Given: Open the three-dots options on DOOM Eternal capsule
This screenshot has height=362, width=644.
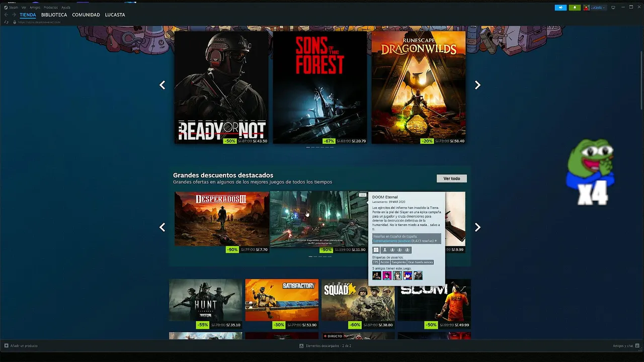Looking at the screenshot, I should (362, 195).
